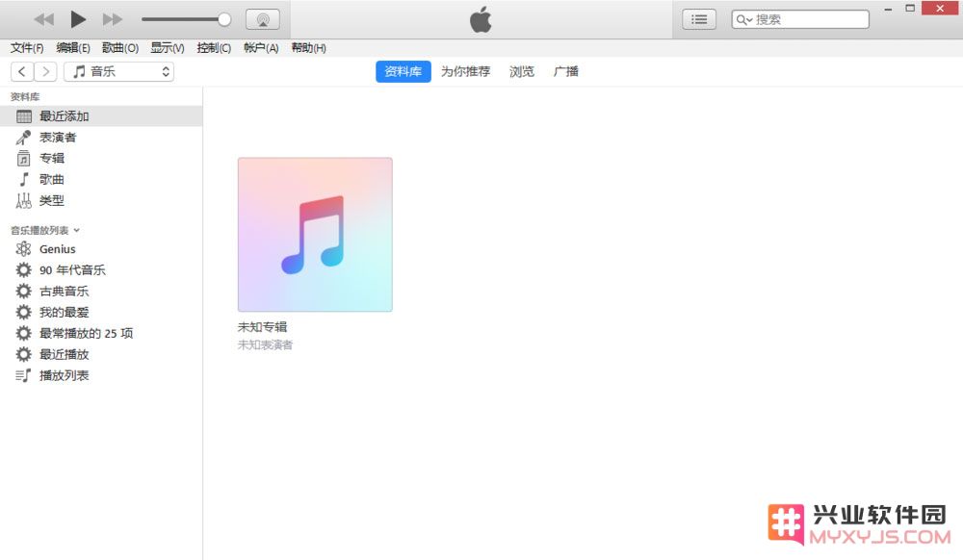963x560 pixels.
Task: Open the 文件(F) menu
Action: point(27,48)
